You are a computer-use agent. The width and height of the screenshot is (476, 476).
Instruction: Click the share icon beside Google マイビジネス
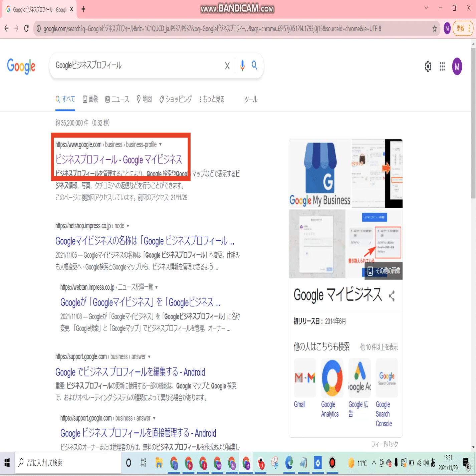tap(392, 295)
